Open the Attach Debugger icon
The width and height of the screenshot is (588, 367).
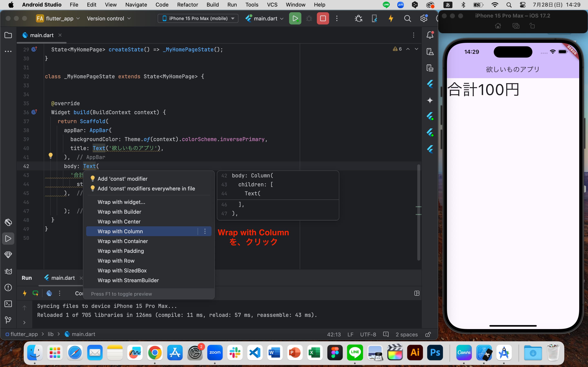point(359,18)
